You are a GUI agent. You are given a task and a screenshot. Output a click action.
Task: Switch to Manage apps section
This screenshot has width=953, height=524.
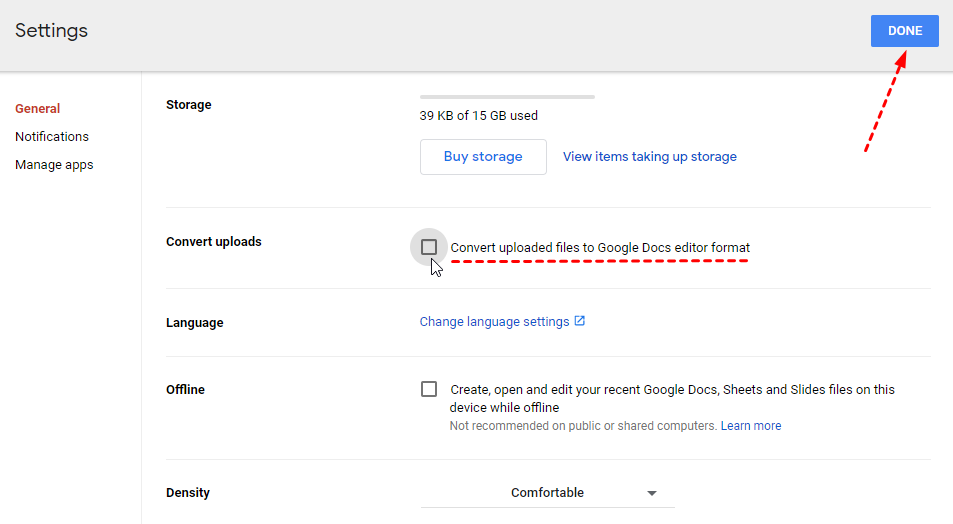coord(54,165)
